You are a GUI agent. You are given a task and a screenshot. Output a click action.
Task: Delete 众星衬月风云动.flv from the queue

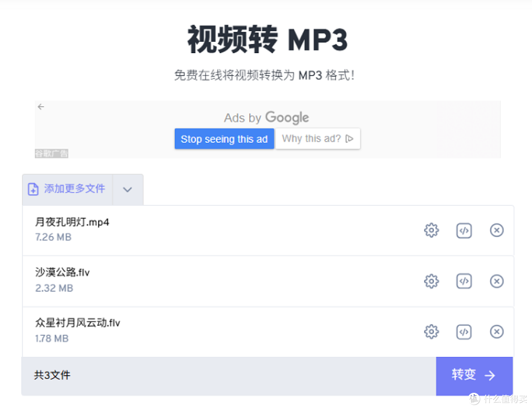pyautogui.click(x=497, y=331)
